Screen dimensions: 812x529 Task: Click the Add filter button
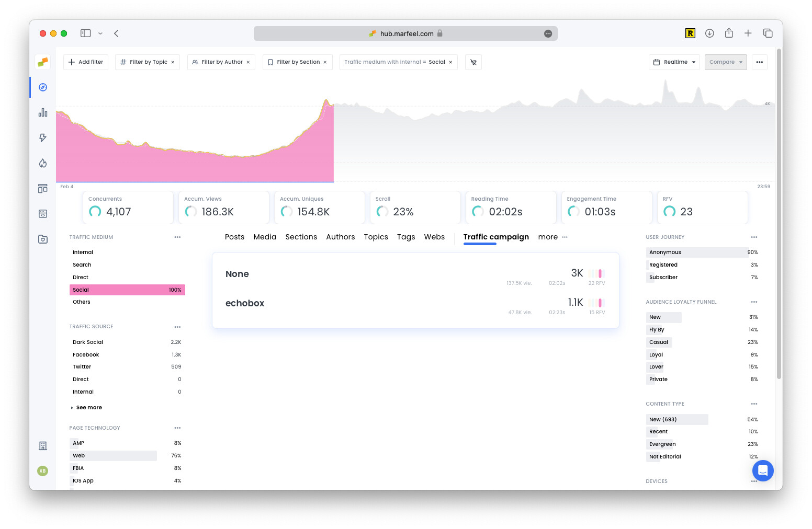[85, 62]
